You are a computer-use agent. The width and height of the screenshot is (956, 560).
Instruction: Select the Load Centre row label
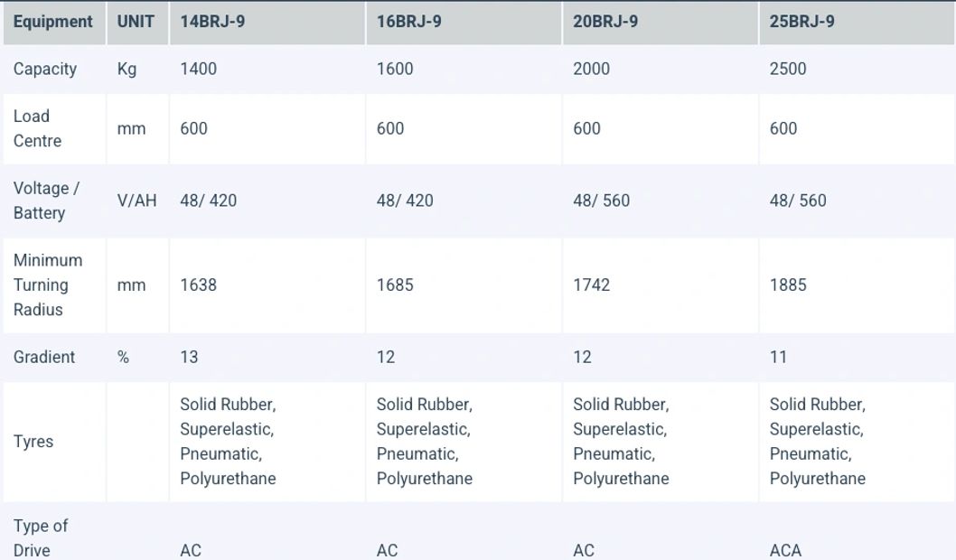point(38,128)
